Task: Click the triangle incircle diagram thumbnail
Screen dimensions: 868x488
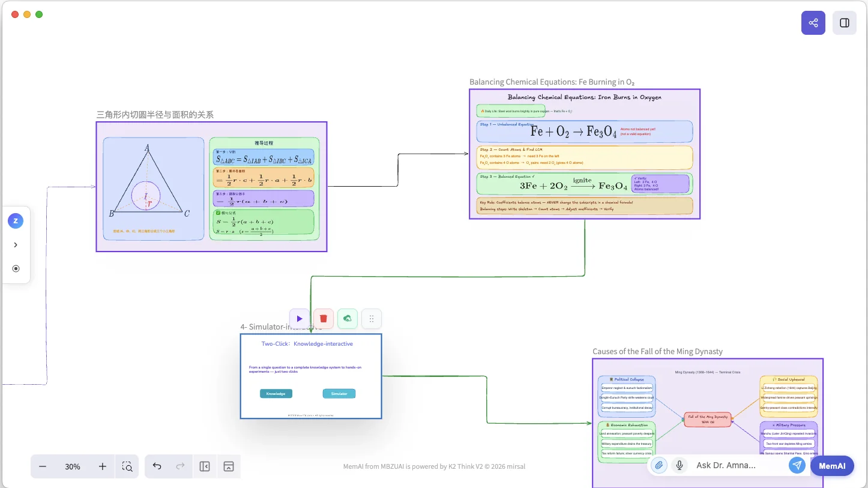Action: 154,188
